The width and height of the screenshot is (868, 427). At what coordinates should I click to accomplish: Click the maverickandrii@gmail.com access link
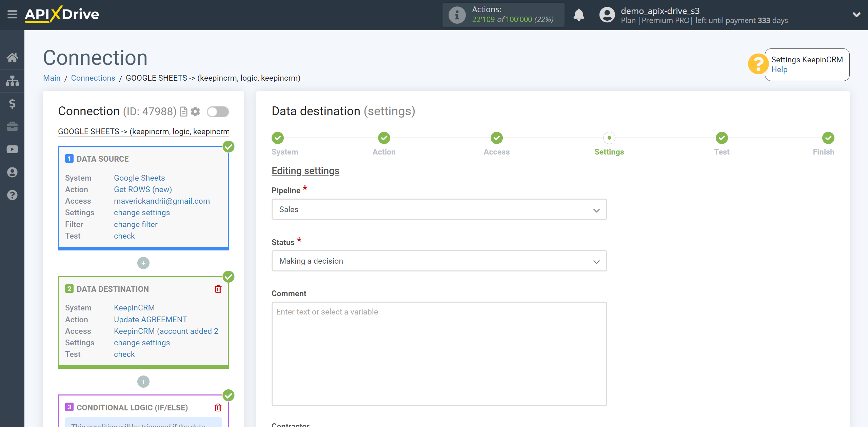[x=162, y=201]
